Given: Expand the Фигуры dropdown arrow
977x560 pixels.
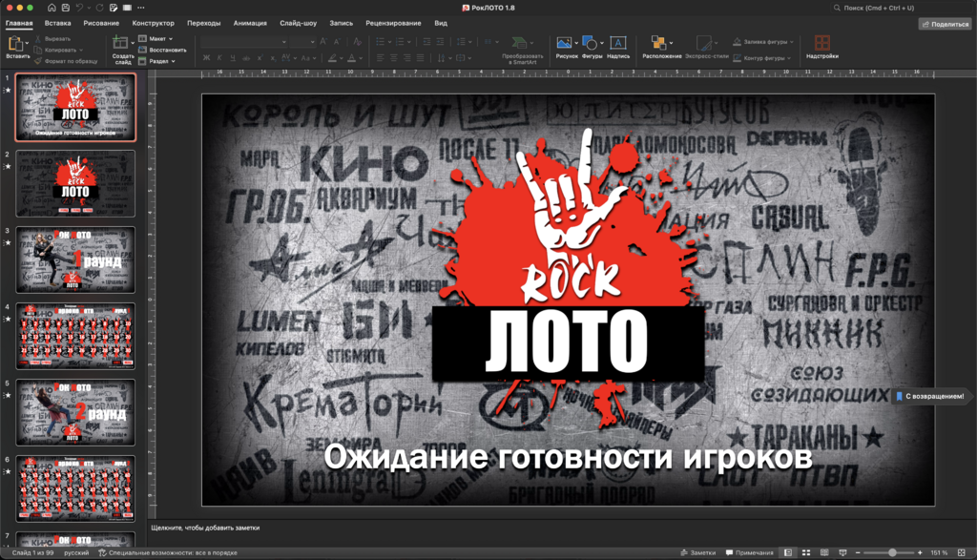Looking at the screenshot, I should [602, 43].
